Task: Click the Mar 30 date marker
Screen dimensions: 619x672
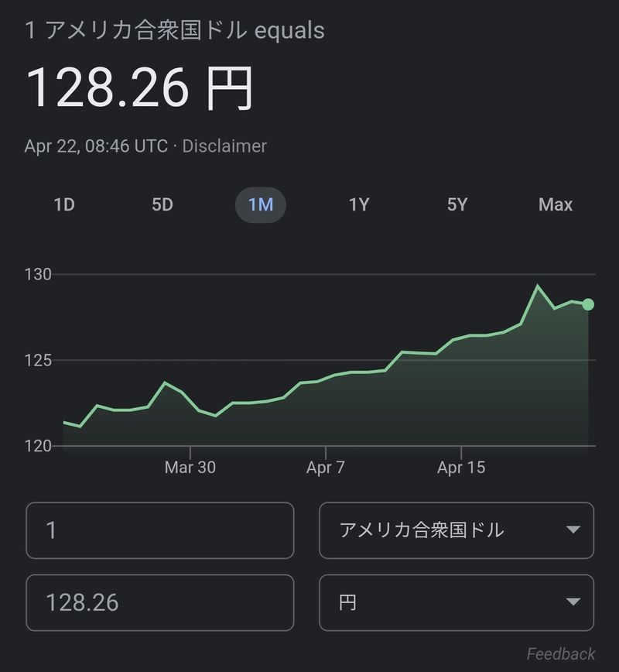Action: 190,468
